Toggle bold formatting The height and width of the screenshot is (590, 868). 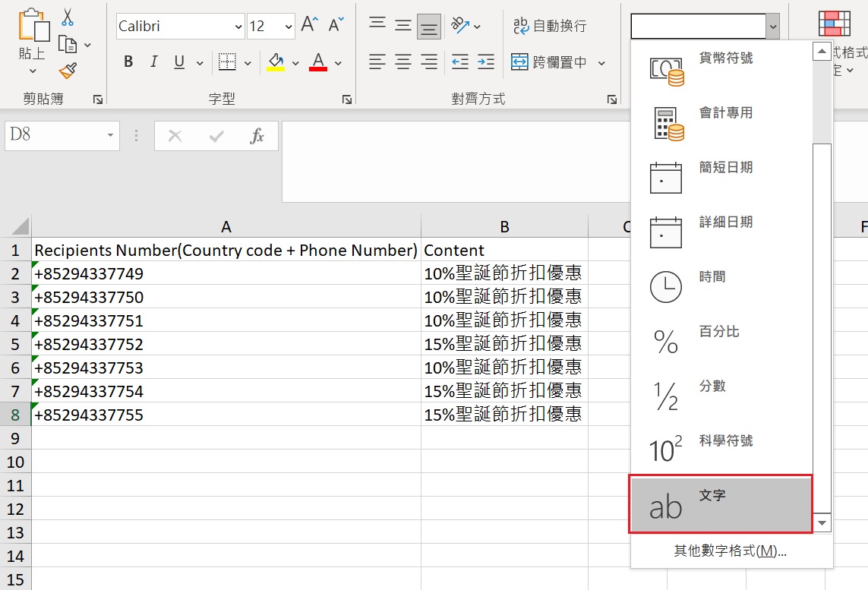tap(128, 62)
